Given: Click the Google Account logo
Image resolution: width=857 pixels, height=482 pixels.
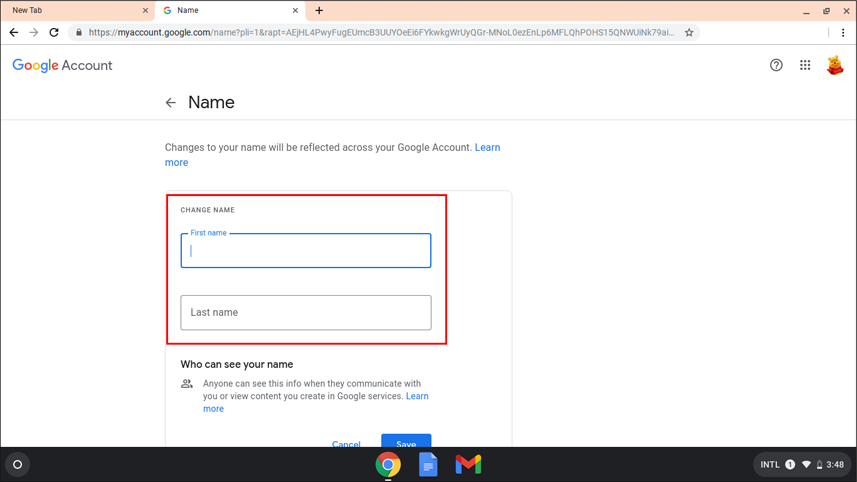Looking at the screenshot, I should point(62,66).
